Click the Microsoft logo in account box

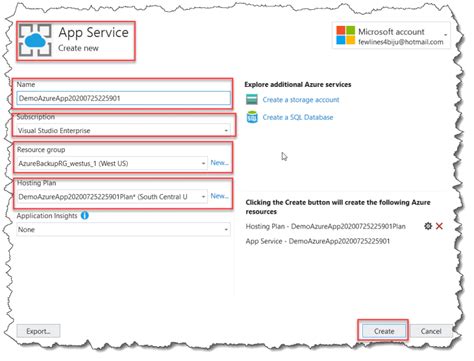point(345,35)
